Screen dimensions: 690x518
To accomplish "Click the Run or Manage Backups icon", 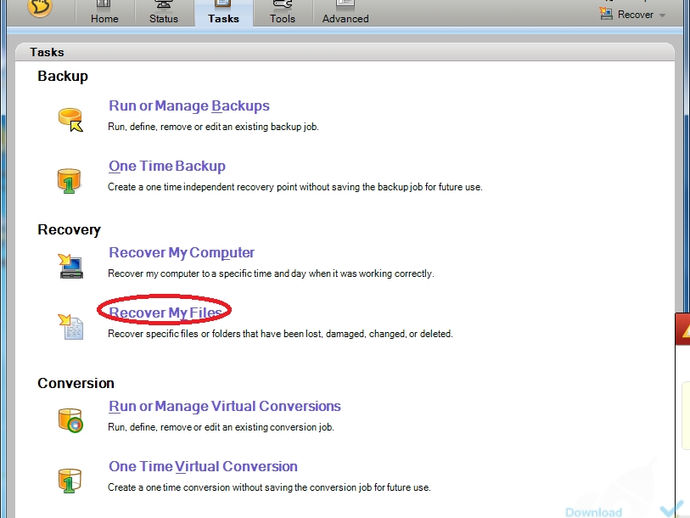I will (x=70, y=120).
